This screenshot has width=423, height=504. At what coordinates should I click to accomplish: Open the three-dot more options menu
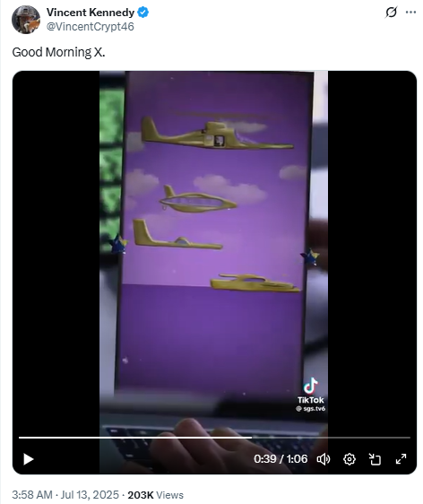[x=410, y=13]
